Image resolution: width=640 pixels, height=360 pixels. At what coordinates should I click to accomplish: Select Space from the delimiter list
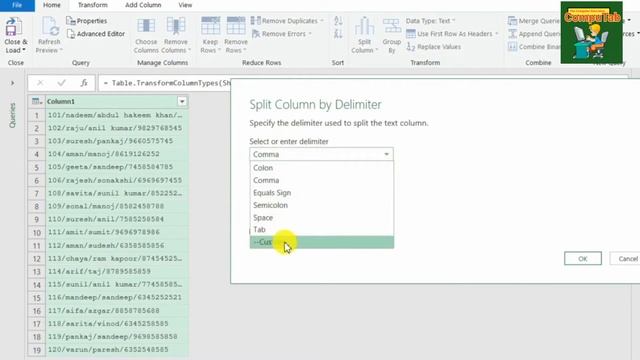322,218
